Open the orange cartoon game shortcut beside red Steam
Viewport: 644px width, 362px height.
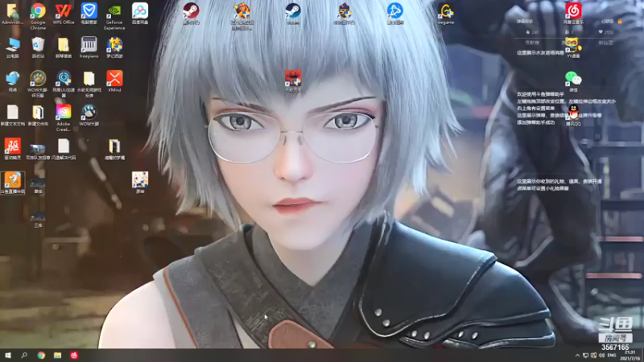tap(242, 16)
